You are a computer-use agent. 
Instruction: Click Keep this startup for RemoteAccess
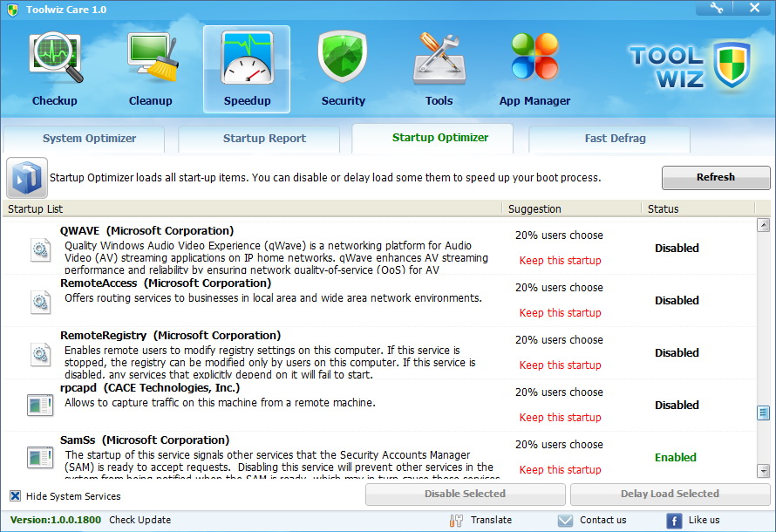coord(561,313)
